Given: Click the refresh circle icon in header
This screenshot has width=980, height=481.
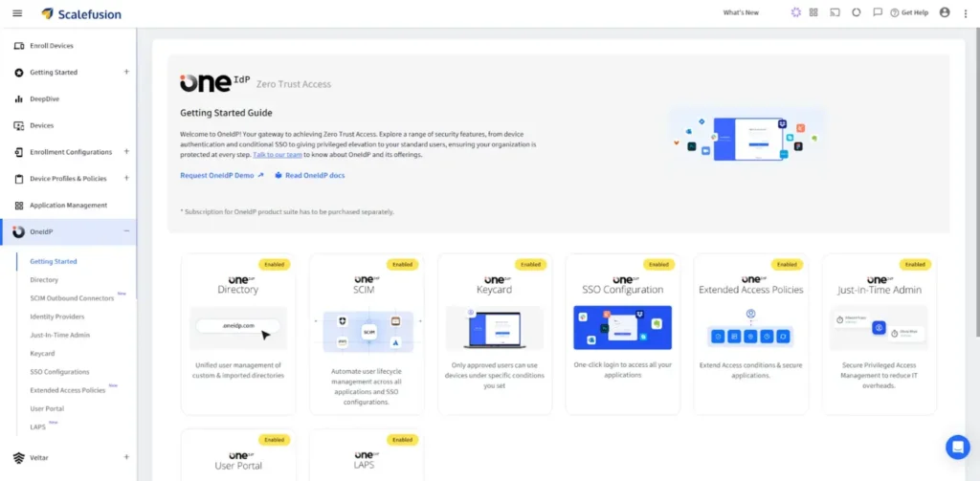Looking at the screenshot, I should [x=857, y=12].
